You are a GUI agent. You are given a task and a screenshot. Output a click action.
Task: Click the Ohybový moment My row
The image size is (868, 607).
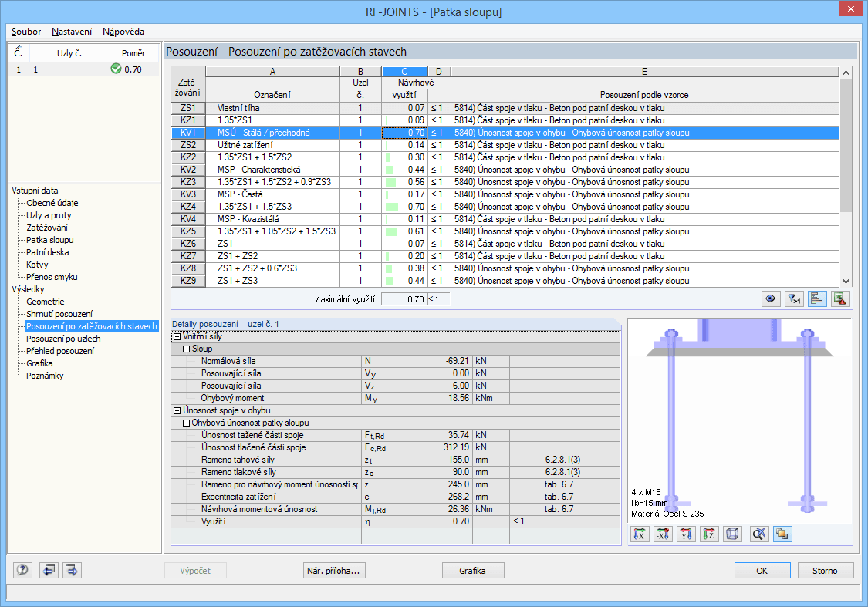click(395, 398)
